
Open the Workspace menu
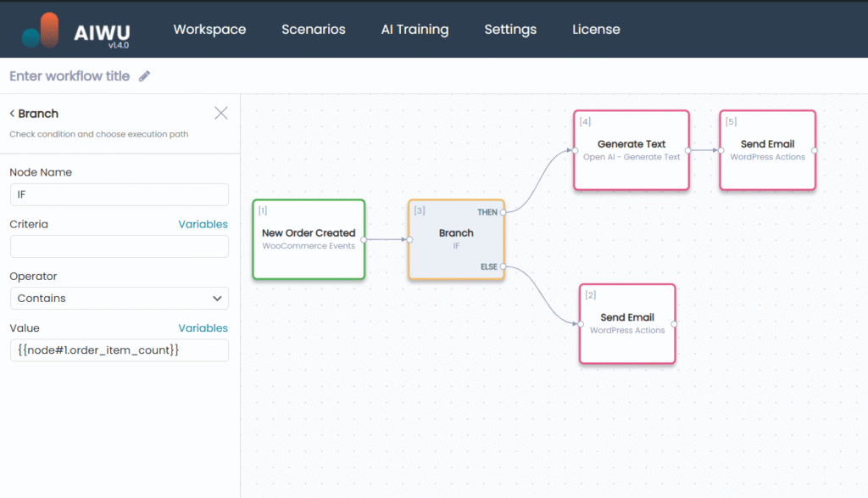(209, 29)
